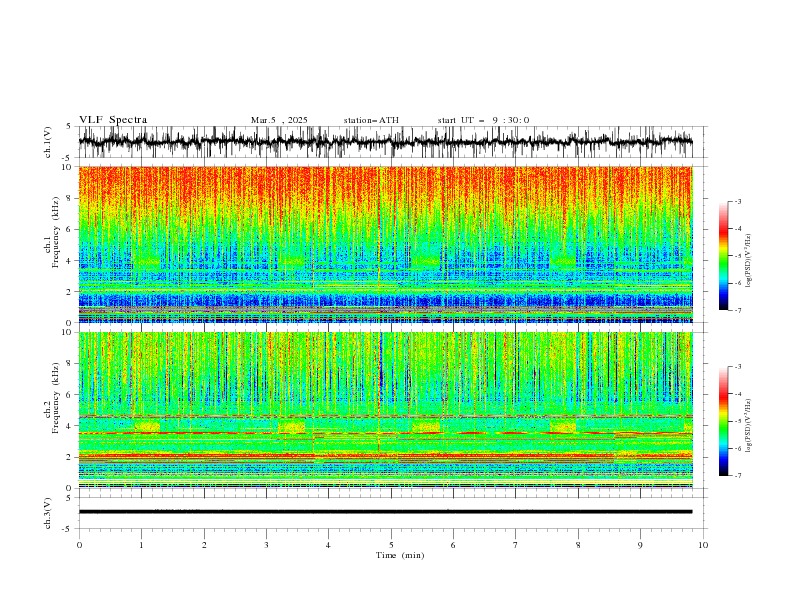Click upper colorbar "-4" scale value
Screen dimensions: 792x612
coord(738,229)
